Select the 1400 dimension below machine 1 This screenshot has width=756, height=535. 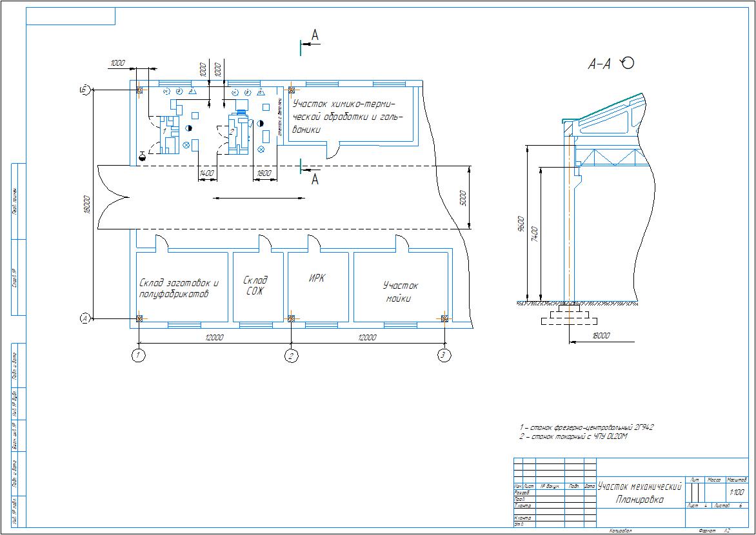click(x=206, y=173)
